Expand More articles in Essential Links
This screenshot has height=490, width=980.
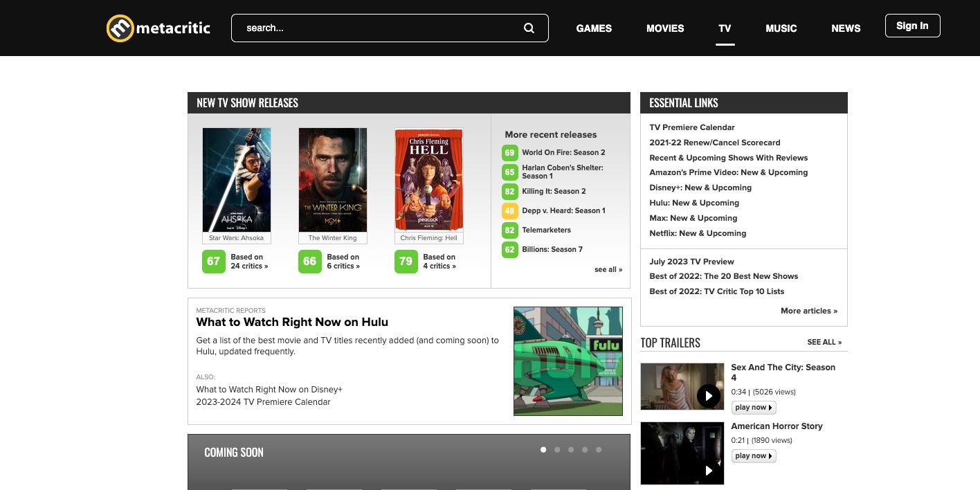pos(808,311)
